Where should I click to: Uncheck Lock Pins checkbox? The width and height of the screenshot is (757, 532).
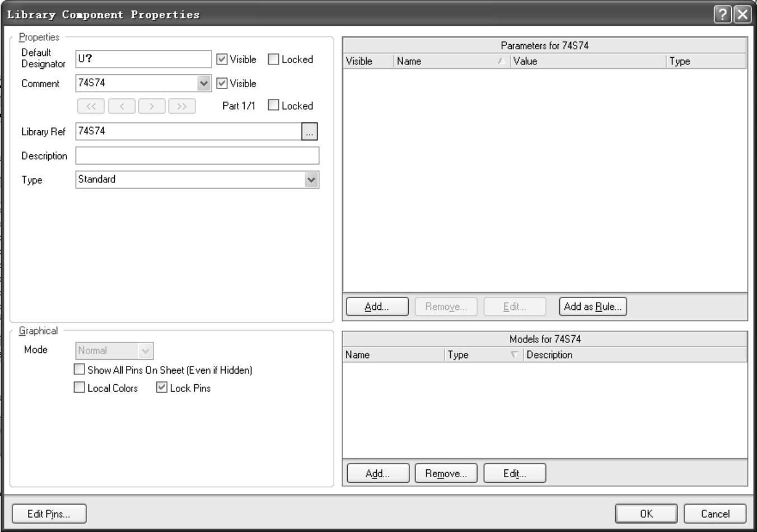(162, 388)
